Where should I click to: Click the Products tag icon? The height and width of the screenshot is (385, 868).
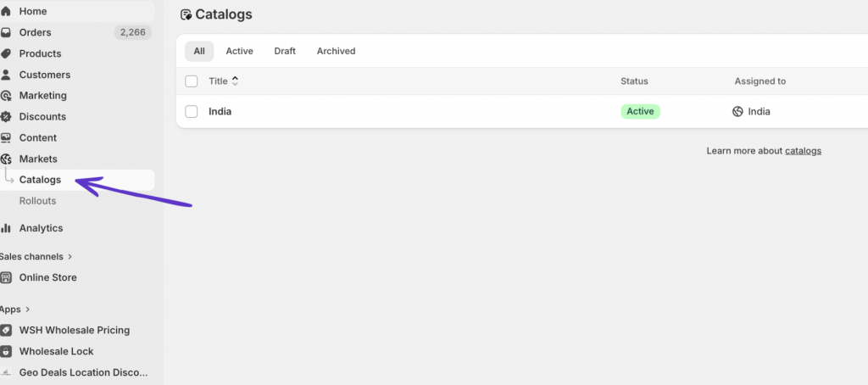(6, 53)
